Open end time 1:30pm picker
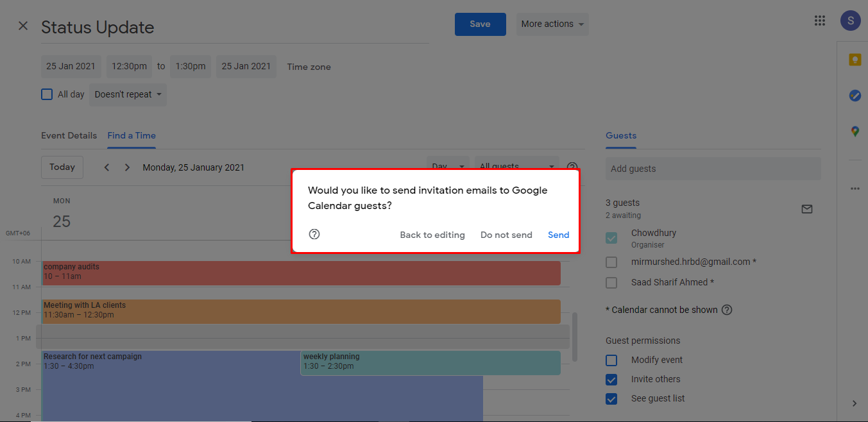The image size is (868, 422). 191,67
